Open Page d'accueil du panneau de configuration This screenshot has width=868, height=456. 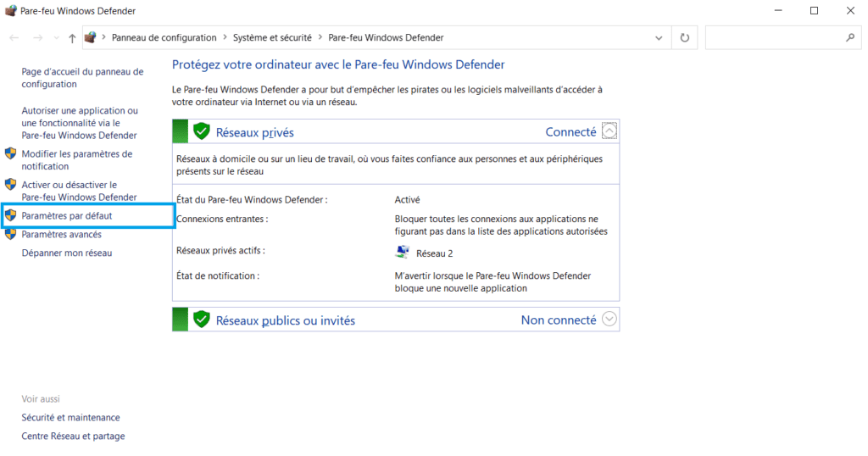(x=82, y=77)
